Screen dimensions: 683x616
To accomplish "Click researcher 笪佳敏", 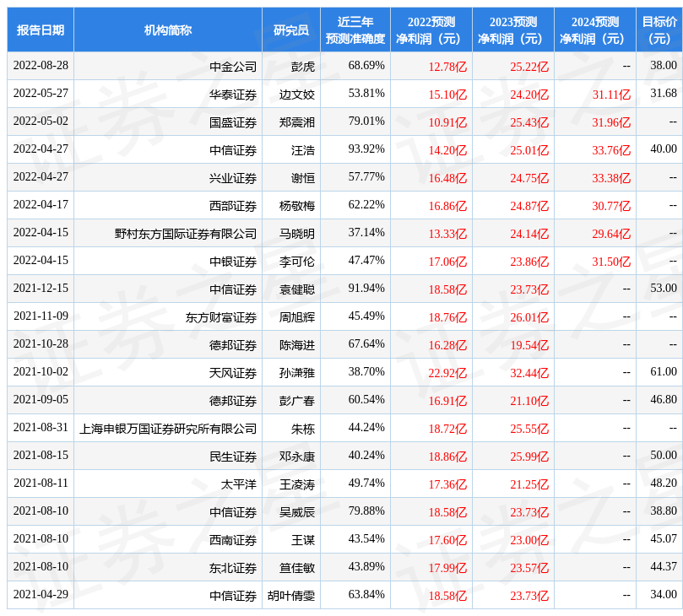I will tap(297, 568).
